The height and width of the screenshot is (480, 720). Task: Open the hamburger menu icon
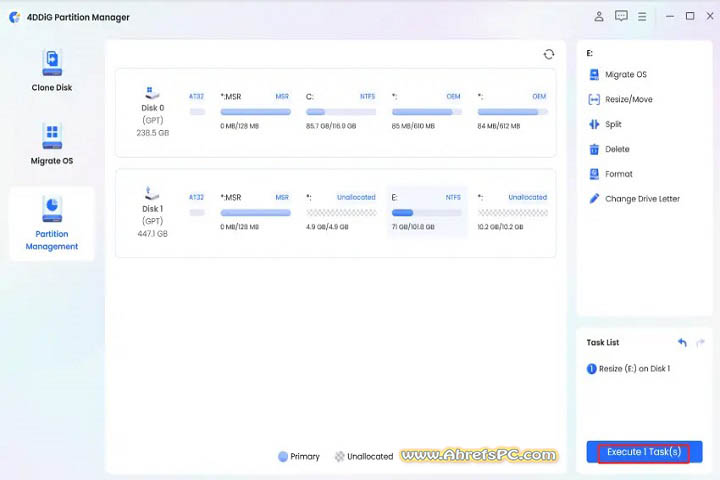642,17
